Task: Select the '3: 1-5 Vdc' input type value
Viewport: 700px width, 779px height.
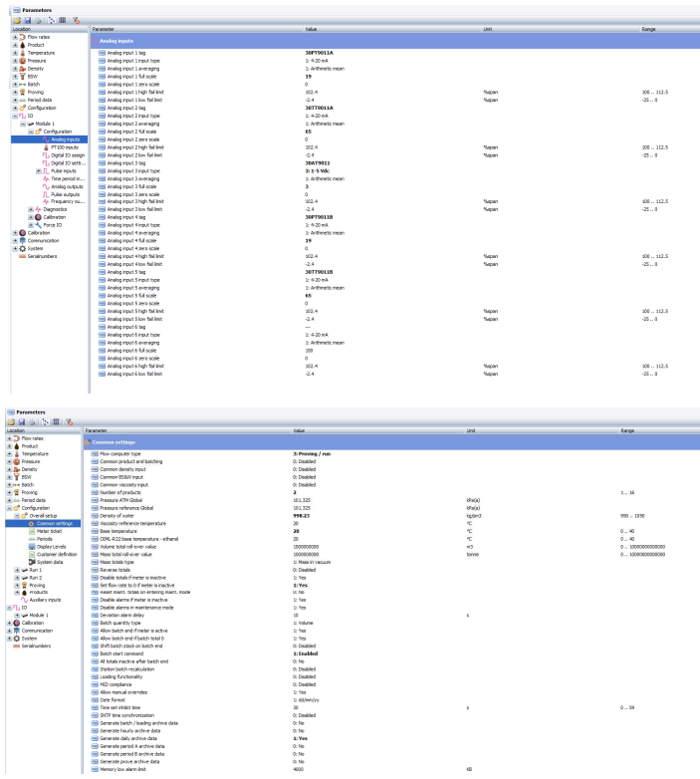Action: pyautogui.click(x=317, y=171)
